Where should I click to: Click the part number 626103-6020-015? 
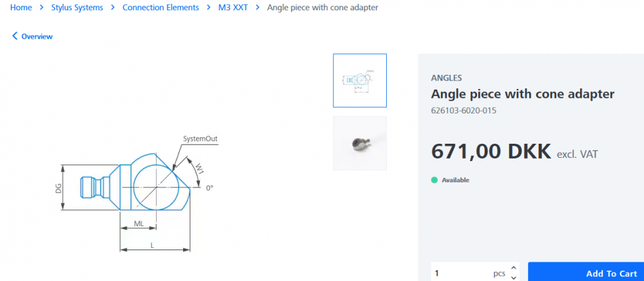pyautogui.click(x=463, y=110)
